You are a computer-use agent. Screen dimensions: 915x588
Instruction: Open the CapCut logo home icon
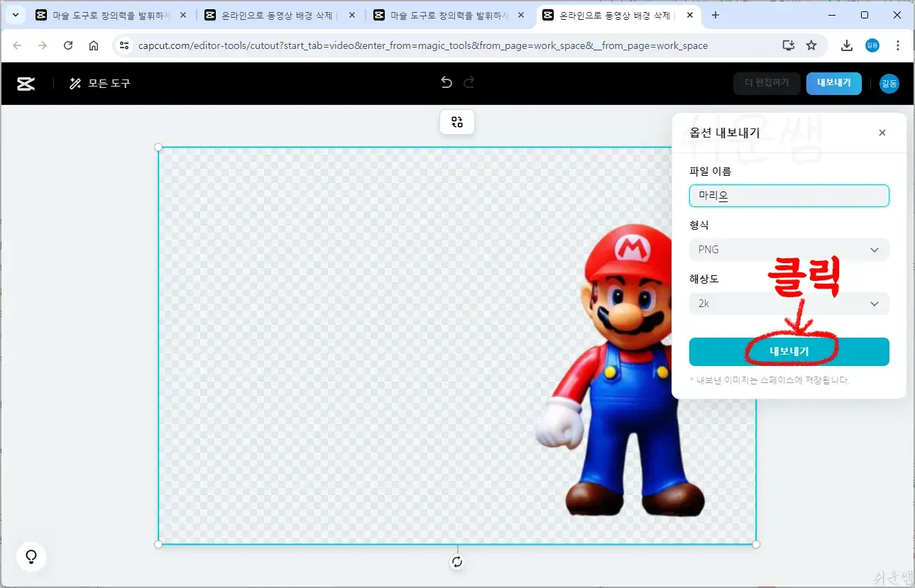[x=26, y=84]
